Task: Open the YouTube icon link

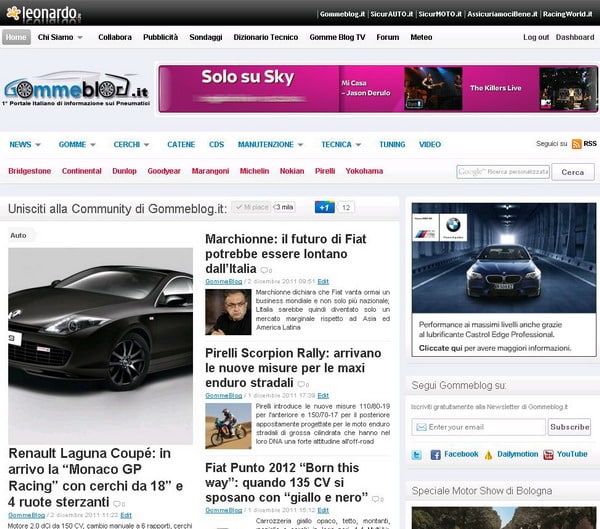Action: point(549,454)
